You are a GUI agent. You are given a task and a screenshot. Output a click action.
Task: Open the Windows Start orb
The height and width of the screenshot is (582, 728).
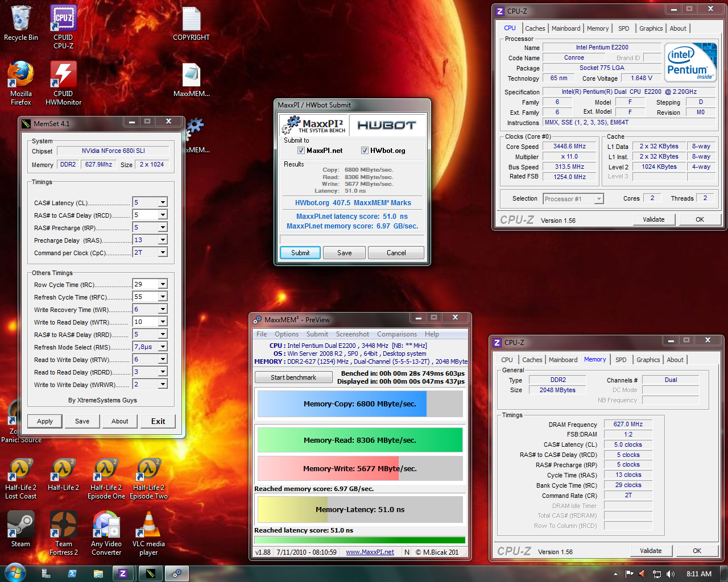[x=15, y=573]
